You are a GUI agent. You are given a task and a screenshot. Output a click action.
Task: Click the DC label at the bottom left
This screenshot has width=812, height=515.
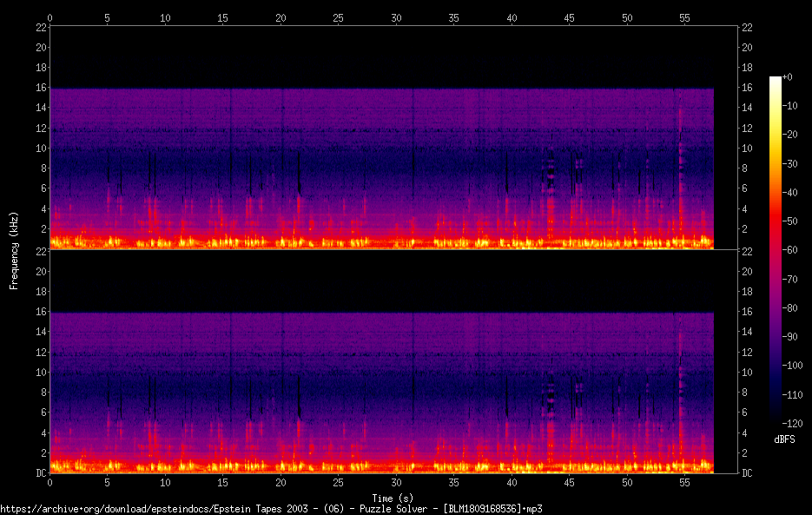click(40, 472)
